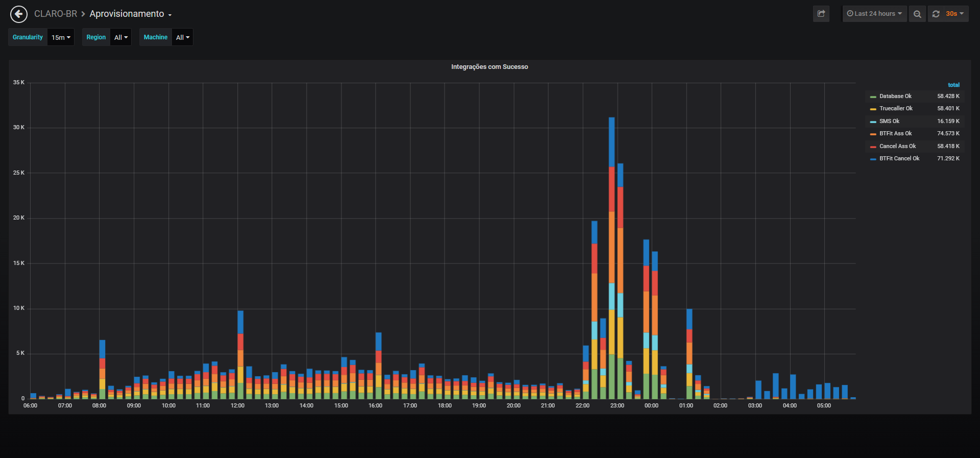This screenshot has height=458, width=980.
Task: Click the refresh dashboard icon
Action: click(x=936, y=14)
